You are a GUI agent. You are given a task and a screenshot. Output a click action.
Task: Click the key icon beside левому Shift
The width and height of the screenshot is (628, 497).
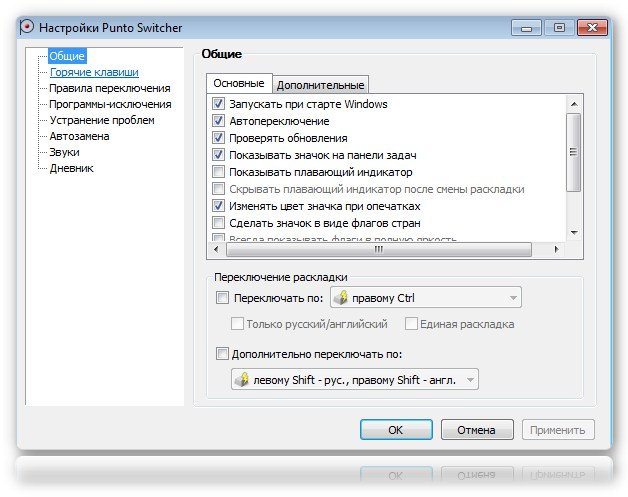click(241, 379)
